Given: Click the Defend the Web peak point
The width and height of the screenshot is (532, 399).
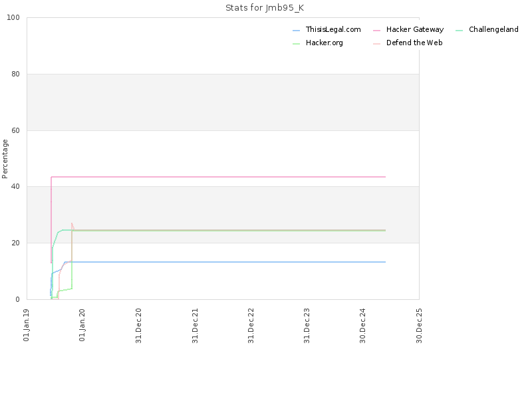Looking at the screenshot, I should click(x=72, y=223).
